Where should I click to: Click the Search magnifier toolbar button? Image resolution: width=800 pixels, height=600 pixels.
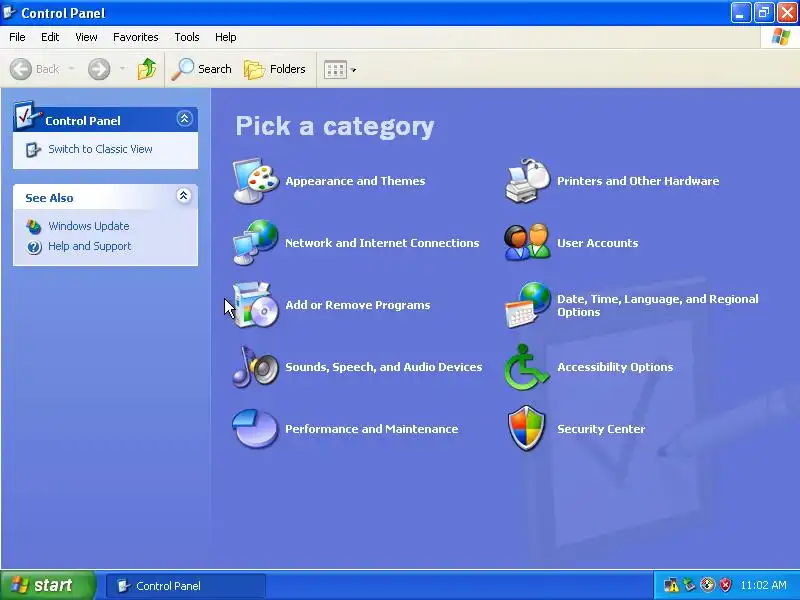click(x=202, y=69)
